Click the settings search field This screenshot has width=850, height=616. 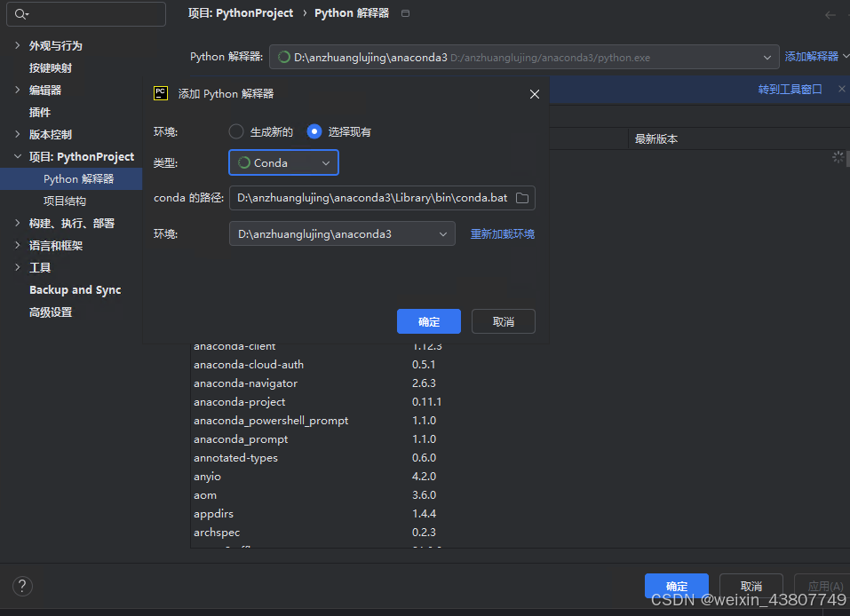click(x=85, y=14)
